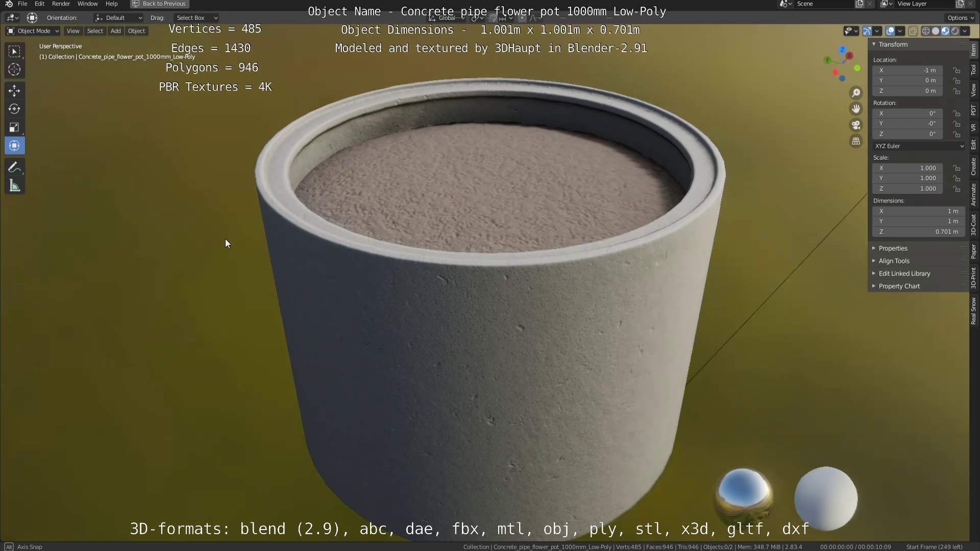Image resolution: width=980 pixels, height=551 pixels.
Task: Open the Edit menu
Action: pos(39,4)
